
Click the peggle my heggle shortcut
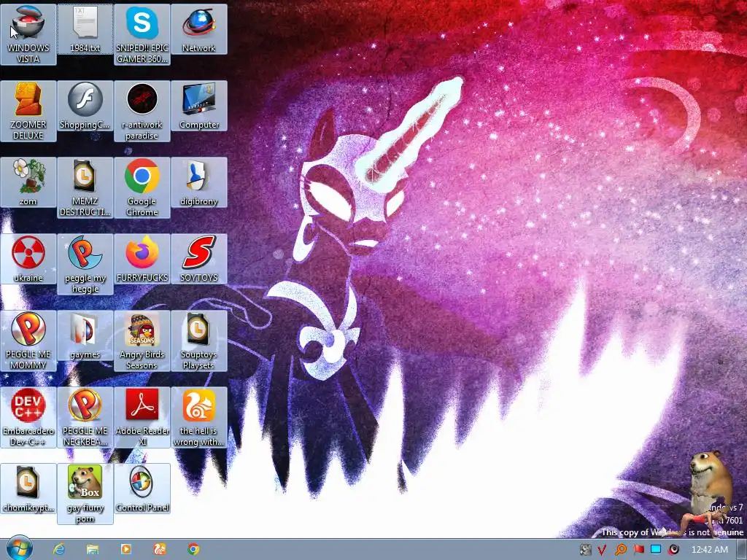click(x=85, y=264)
